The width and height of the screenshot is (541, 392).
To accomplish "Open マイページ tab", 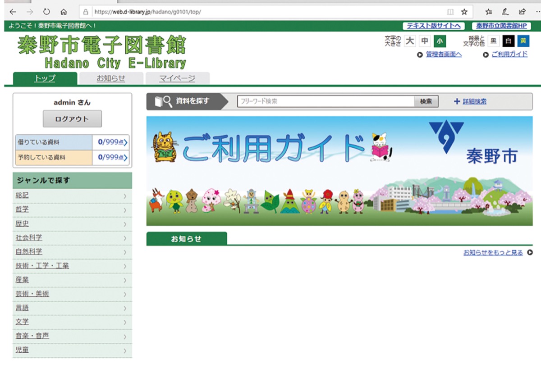I will pos(177,78).
